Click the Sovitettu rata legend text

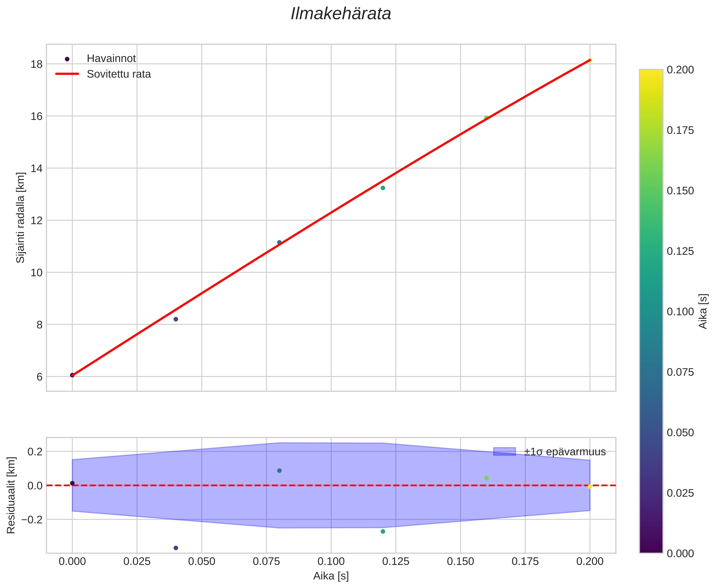(119, 74)
